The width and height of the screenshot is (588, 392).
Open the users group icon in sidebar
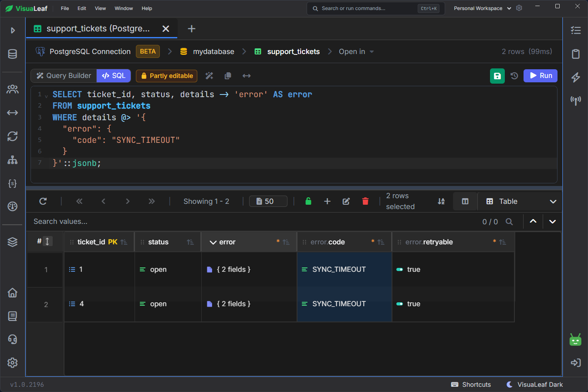(x=13, y=89)
